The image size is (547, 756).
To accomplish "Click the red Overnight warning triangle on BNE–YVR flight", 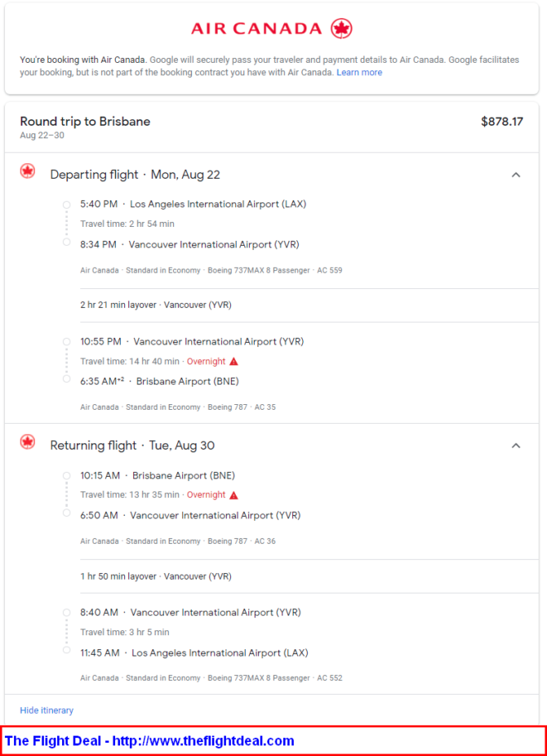I will [x=233, y=495].
